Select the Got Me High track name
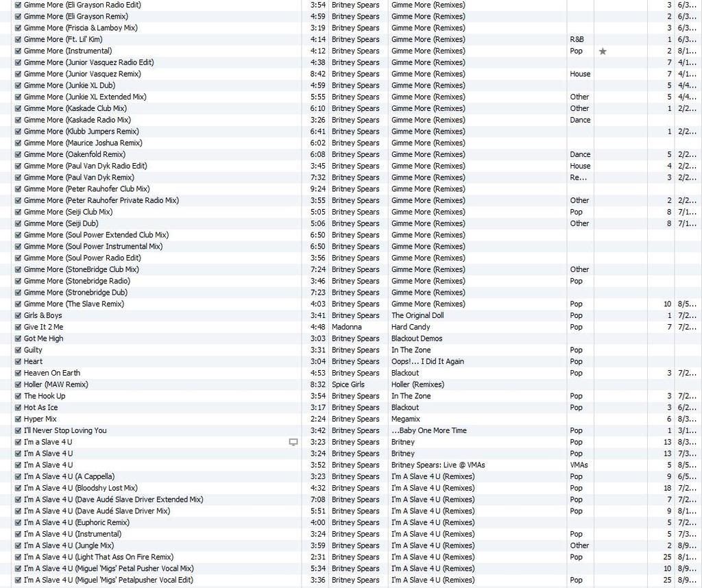 pyautogui.click(x=43, y=339)
